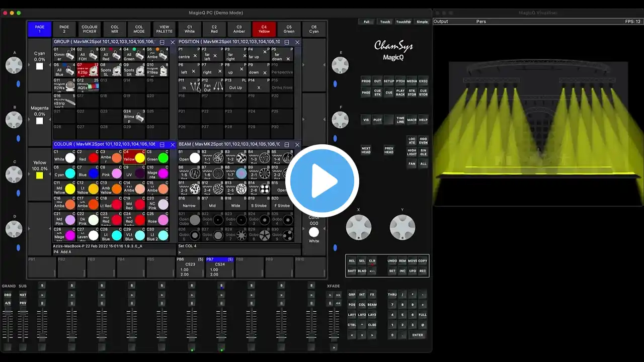Switch to PAGE 2 soft button

point(64,29)
